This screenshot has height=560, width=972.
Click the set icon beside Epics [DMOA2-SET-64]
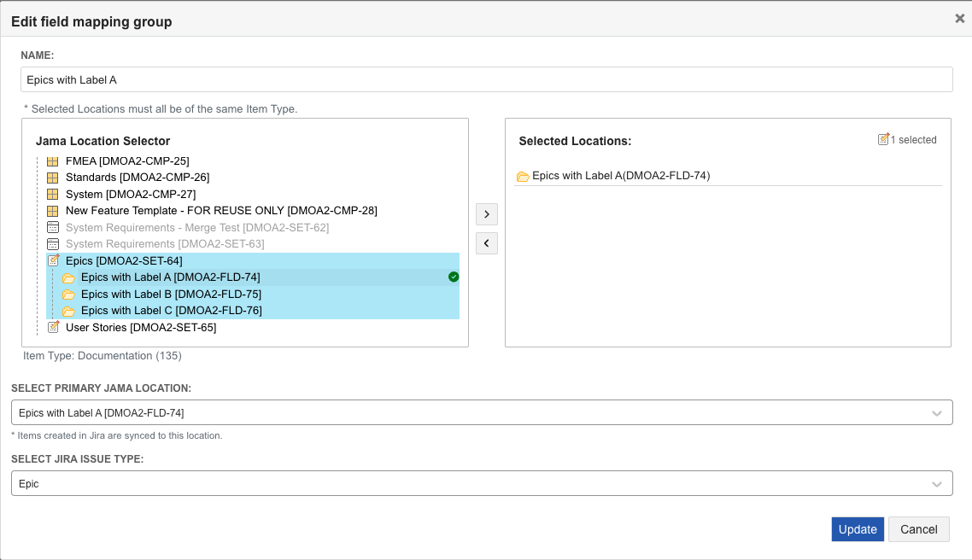click(55, 260)
